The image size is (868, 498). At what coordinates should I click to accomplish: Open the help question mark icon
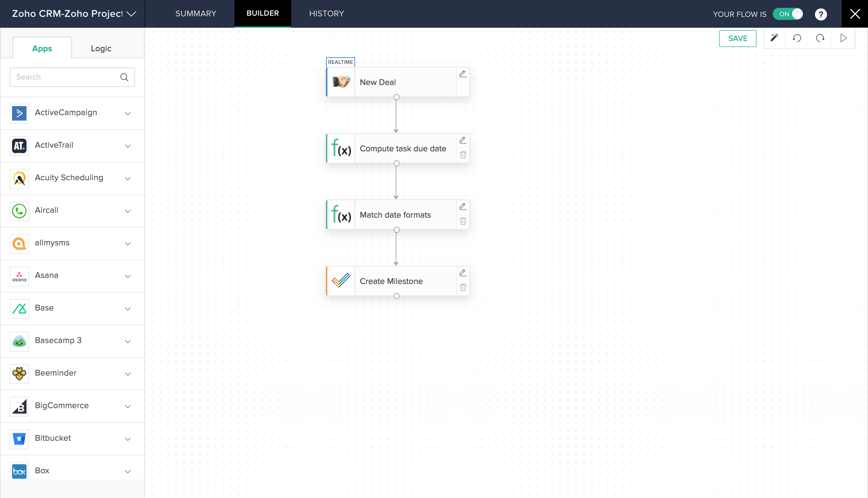point(820,14)
